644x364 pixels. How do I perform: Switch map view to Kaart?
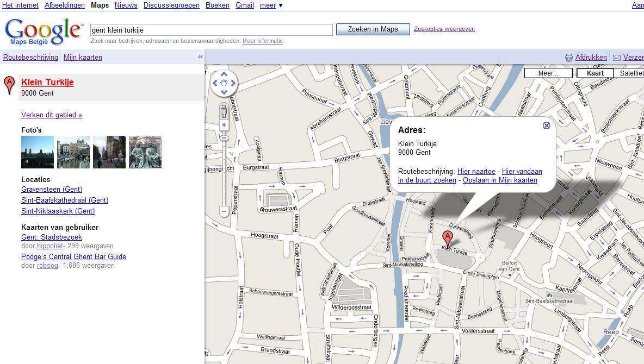(x=595, y=73)
